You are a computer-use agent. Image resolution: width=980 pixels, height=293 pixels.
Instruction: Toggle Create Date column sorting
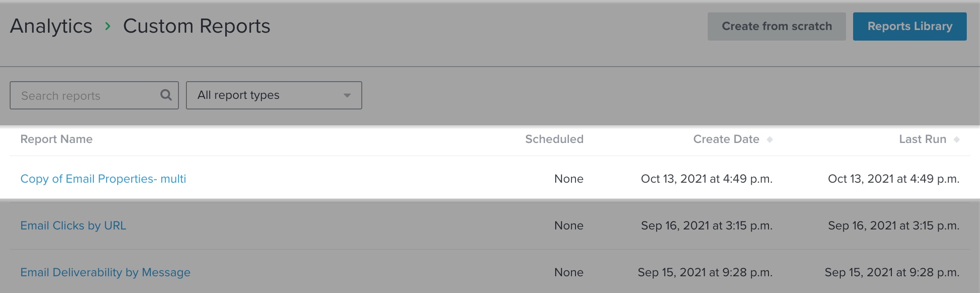click(x=726, y=139)
